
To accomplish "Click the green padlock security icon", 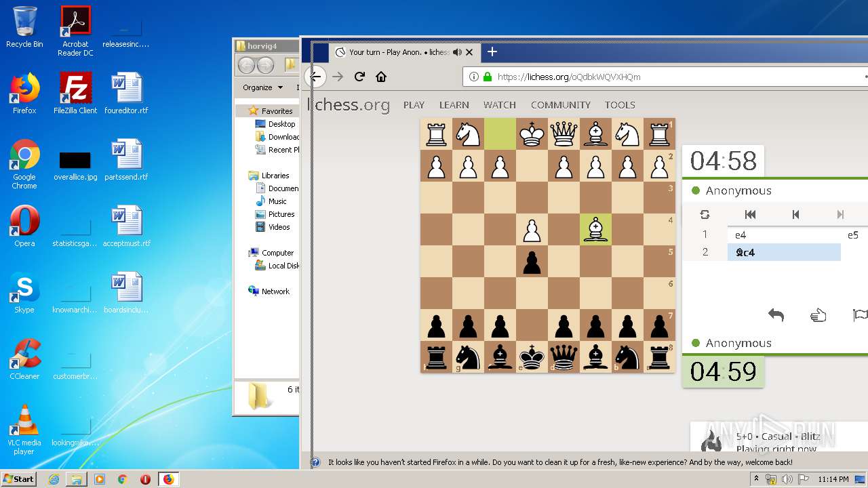I will coord(487,77).
